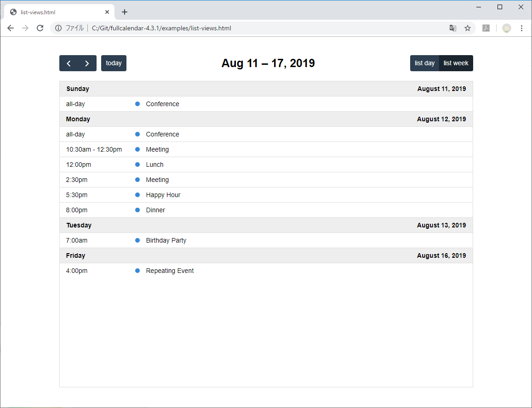
Task: Click the browser Back navigation arrow
Action: click(11, 28)
